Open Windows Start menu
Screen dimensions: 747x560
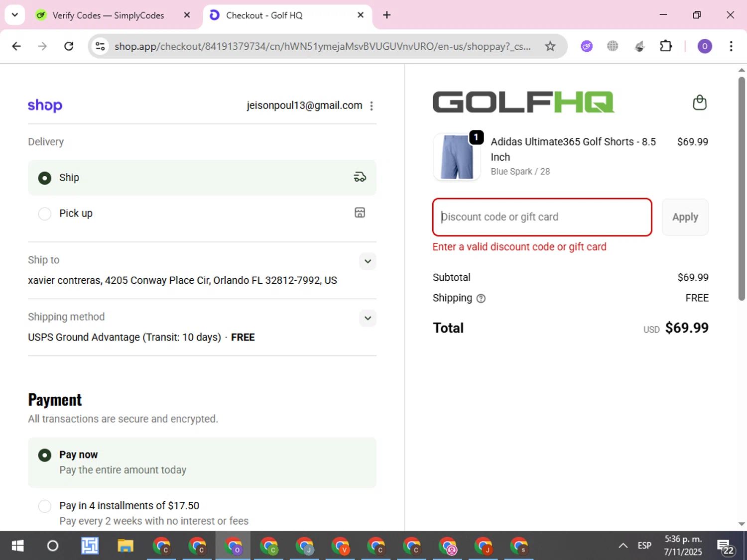pyautogui.click(x=17, y=546)
